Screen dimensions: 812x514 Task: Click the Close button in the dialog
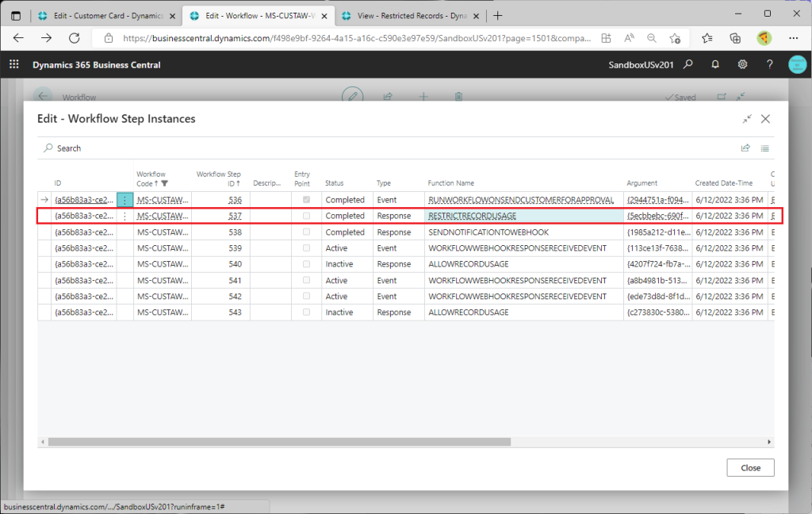pyautogui.click(x=750, y=467)
